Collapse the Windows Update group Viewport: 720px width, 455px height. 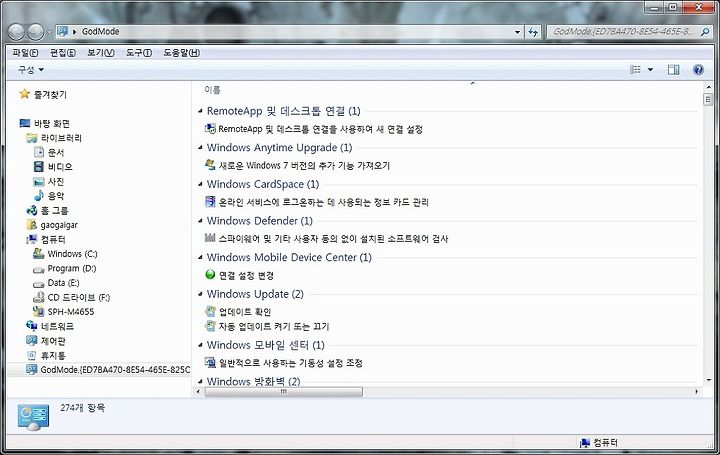click(200, 294)
